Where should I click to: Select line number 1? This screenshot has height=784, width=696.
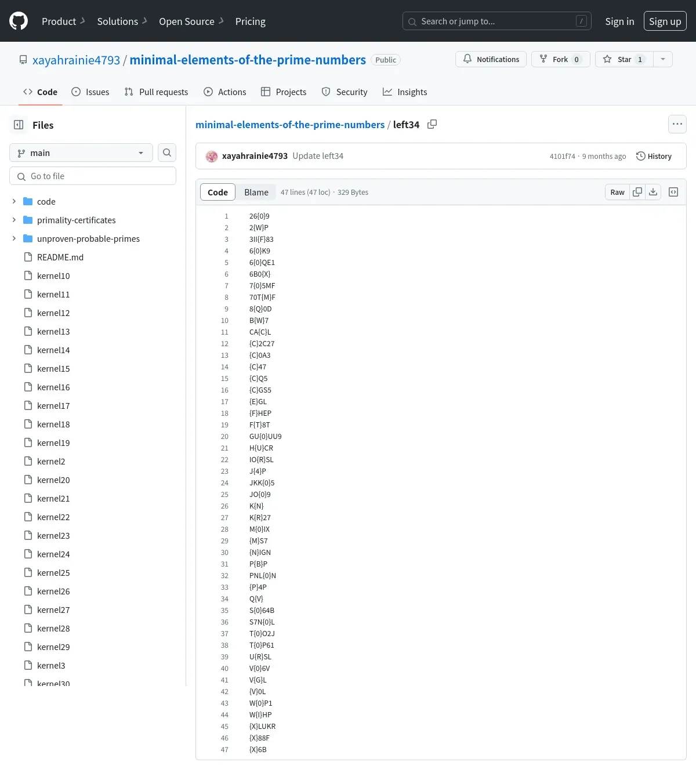pos(226,216)
